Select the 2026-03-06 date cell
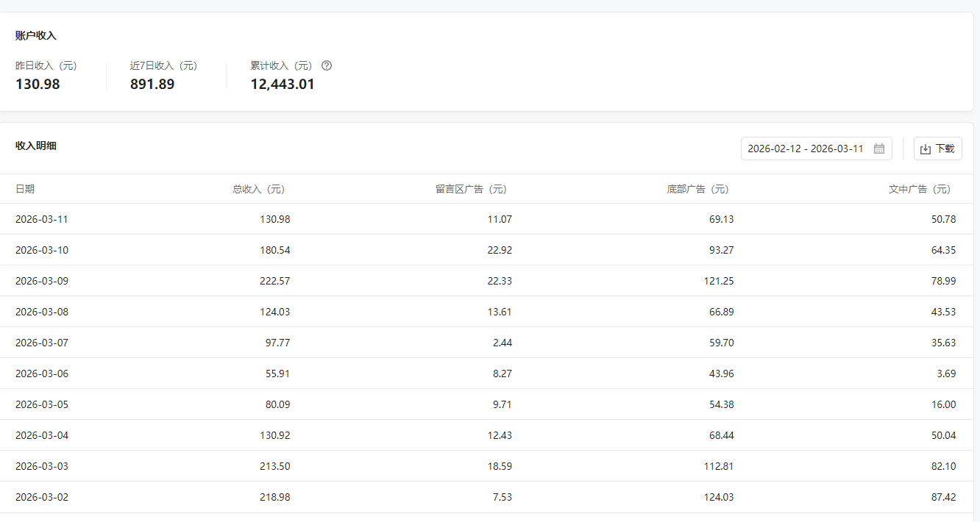Image resolution: width=980 pixels, height=522 pixels. pos(42,373)
